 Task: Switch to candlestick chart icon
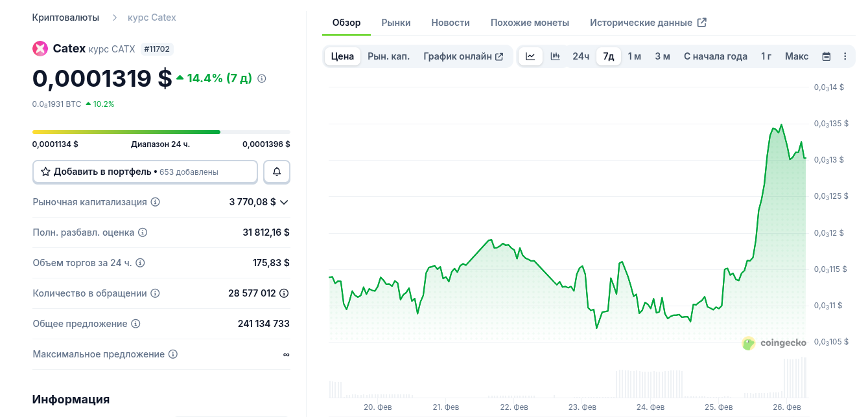[x=555, y=56]
